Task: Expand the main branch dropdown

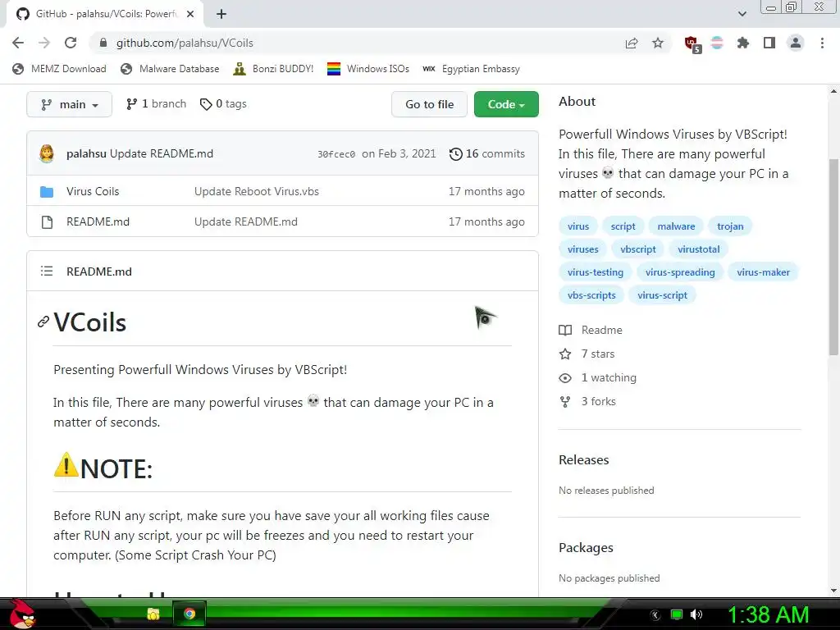Action: pyautogui.click(x=69, y=104)
